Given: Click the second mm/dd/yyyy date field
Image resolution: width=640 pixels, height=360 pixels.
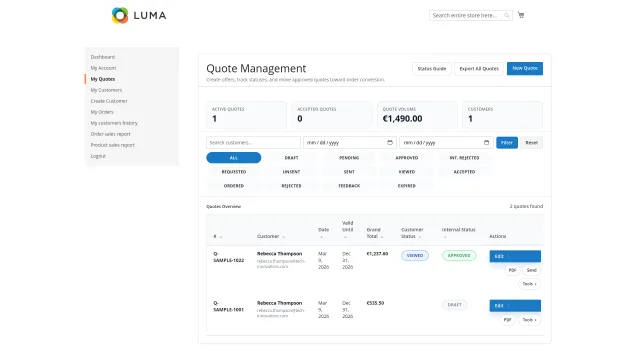Looking at the screenshot, I should click(x=446, y=142).
